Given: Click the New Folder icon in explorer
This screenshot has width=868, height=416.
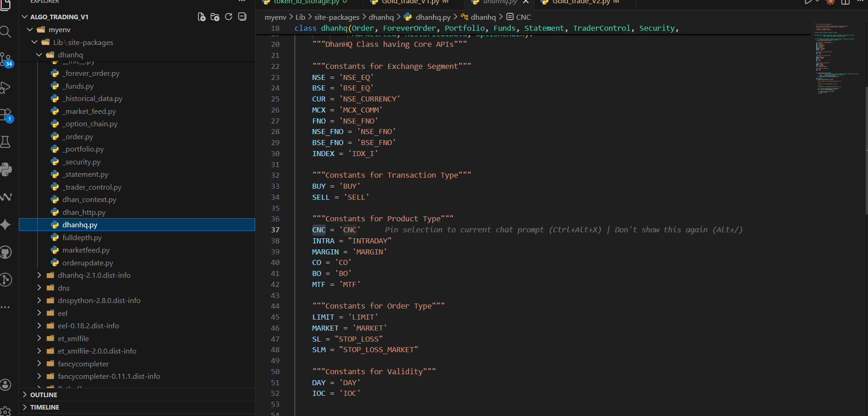Looking at the screenshot, I should pyautogui.click(x=215, y=17).
